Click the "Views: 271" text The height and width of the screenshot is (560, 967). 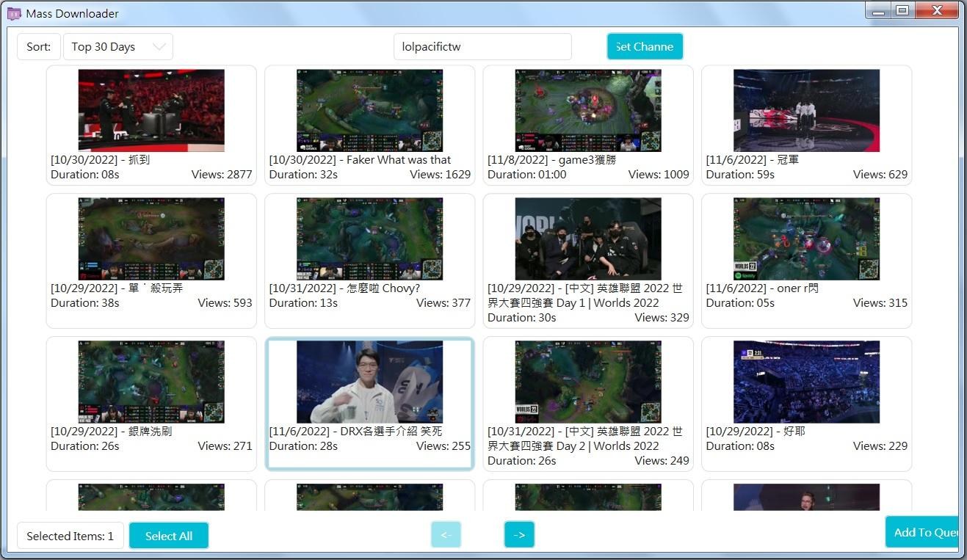tap(225, 446)
